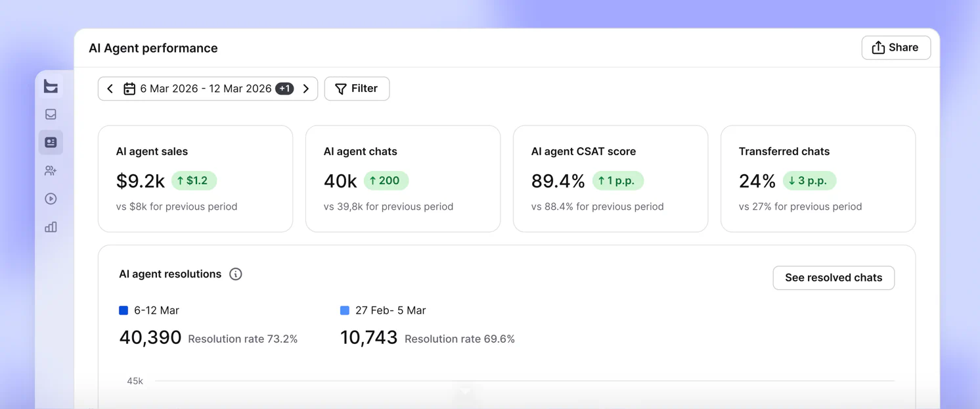Image resolution: width=980 pixels, height=409 pixels.
Task: Click the 40k chats value
Action: pos(340,181)
